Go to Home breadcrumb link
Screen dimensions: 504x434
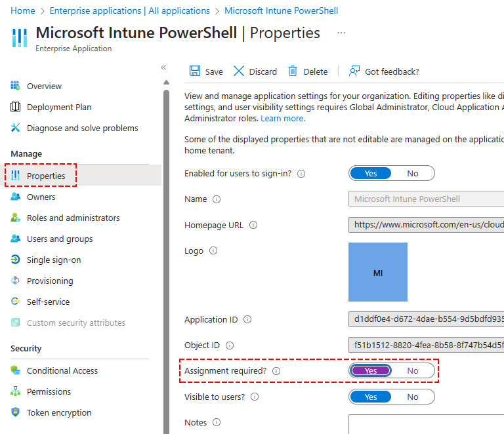[x=23, y=10]
